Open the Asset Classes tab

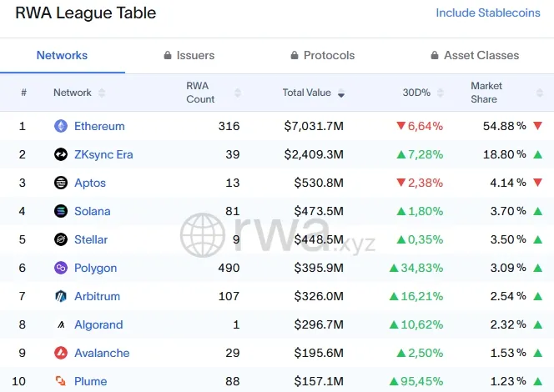click(x=475, y=55)
